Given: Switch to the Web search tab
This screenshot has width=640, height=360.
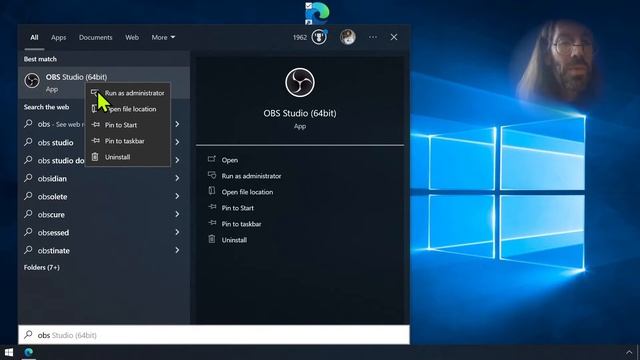Looking at the screenshot, I should [x=132, y=37].
